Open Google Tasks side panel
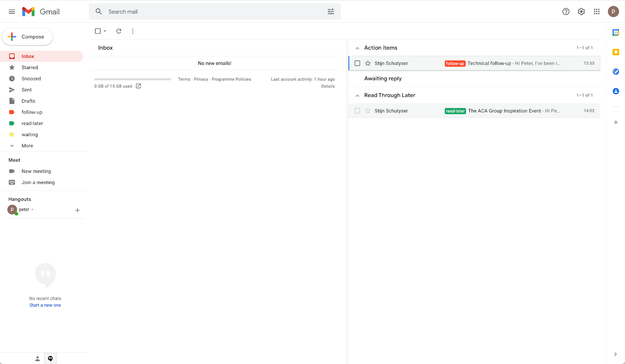 [616, 71]
